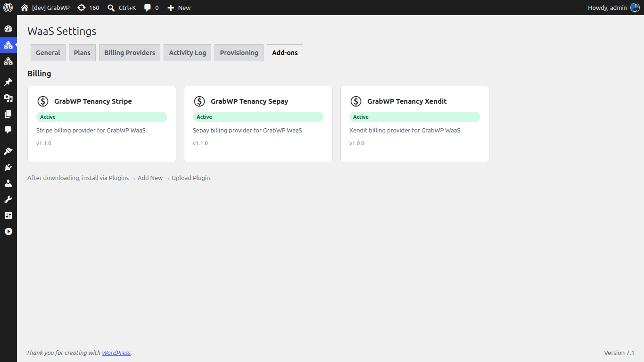Open the WordPress logo menu
The width and height of the screenshot is (644, 362).
[x=8, y=8]
